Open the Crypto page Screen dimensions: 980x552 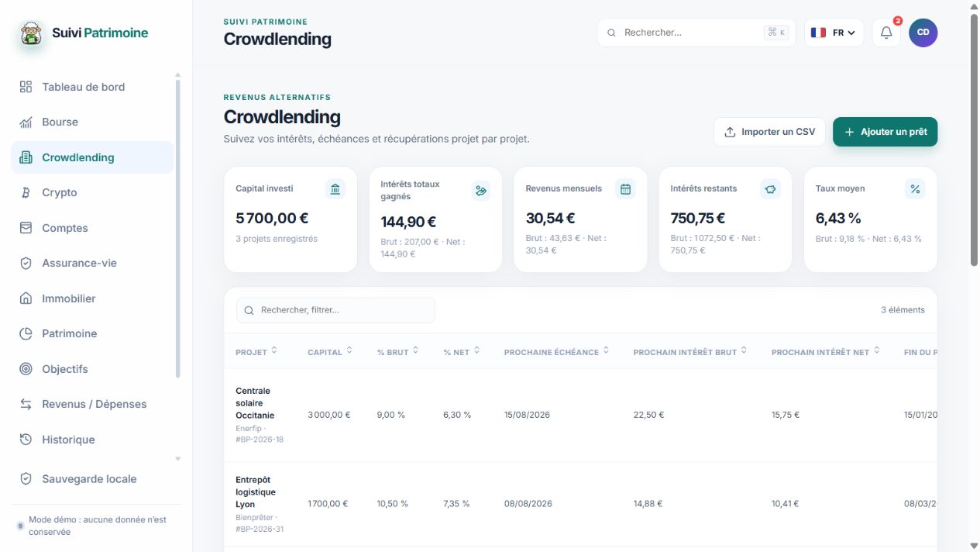pos(92,192)
